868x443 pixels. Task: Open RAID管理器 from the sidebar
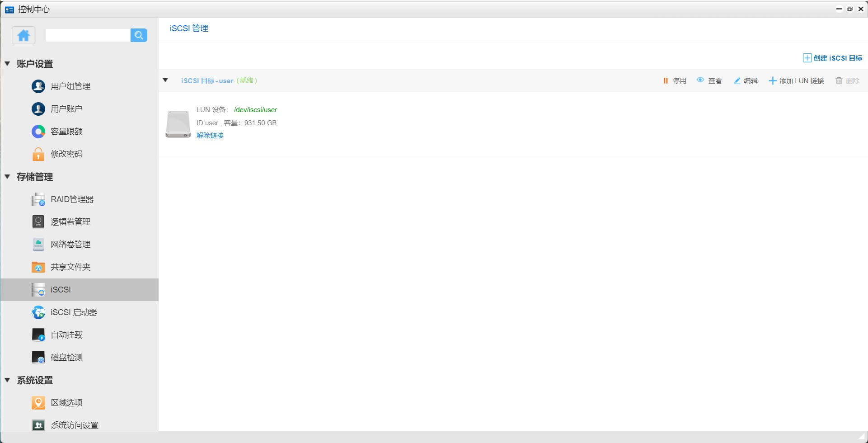(71, 199)
